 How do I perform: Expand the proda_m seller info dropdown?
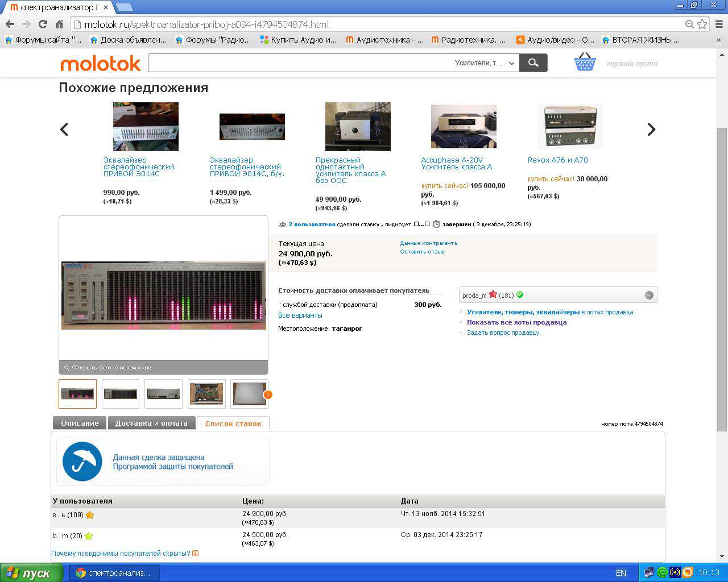[648, 295]
